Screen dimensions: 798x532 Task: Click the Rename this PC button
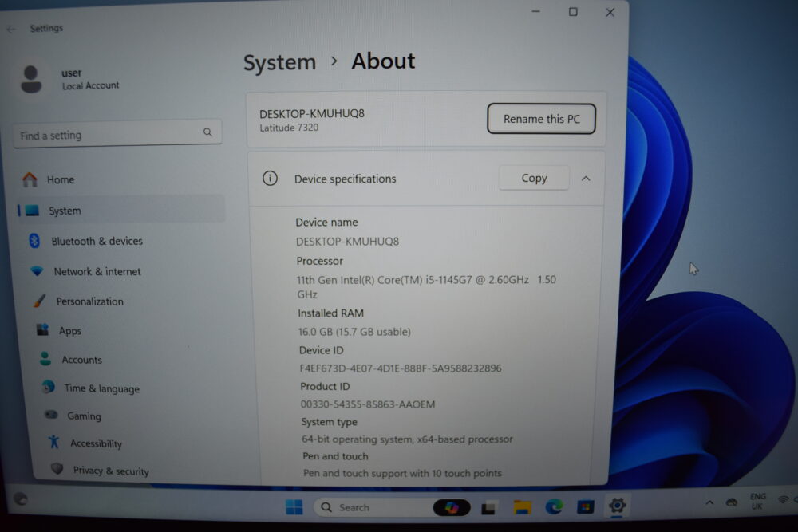pos(541,119)
